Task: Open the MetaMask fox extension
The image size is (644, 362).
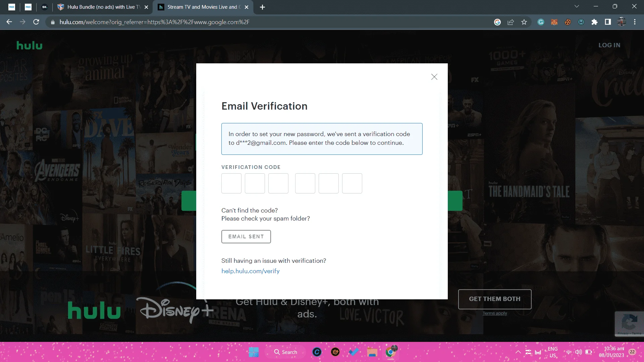Action: click(x=554, y=22)
